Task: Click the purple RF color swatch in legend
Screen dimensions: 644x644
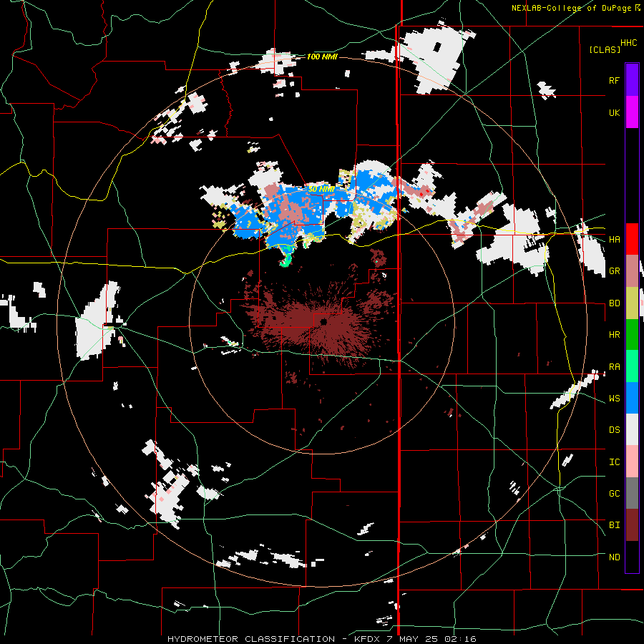Action: coord(632,80)
